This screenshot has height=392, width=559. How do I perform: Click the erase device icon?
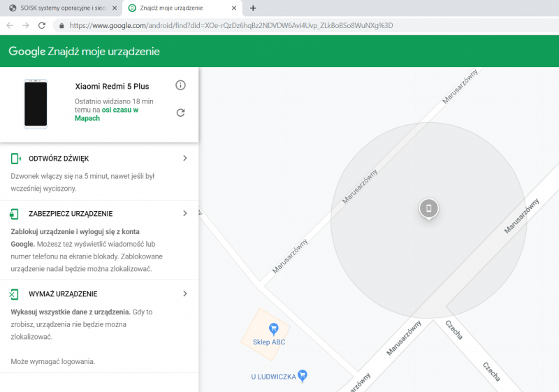(x=13, y=294)
